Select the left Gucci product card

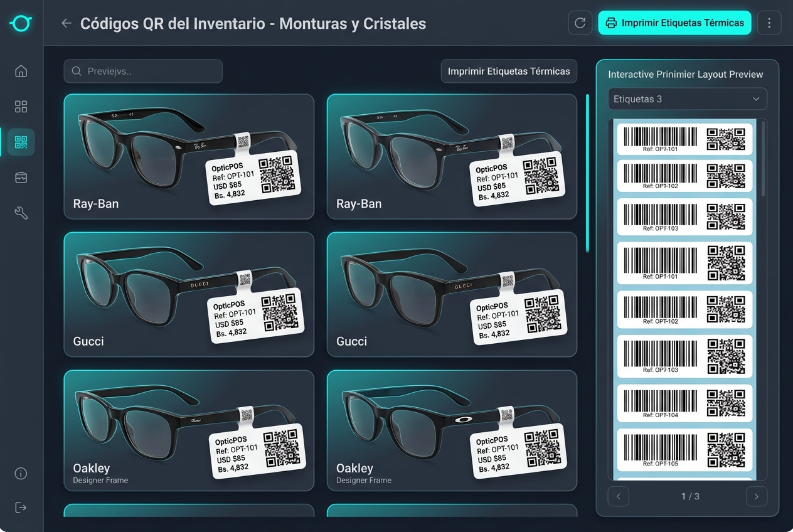[189, 294]
